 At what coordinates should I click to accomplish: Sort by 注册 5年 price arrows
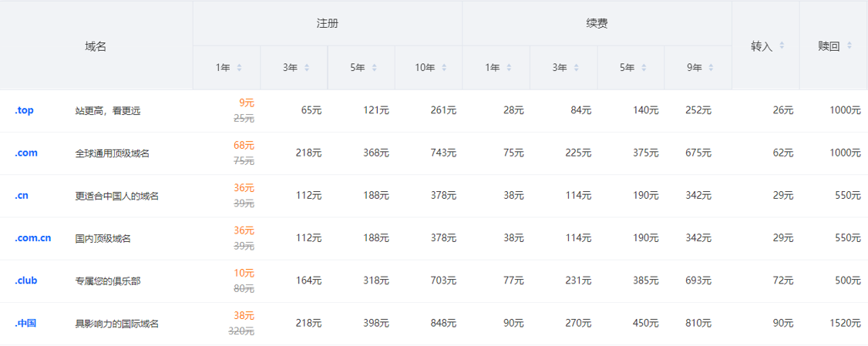click(x=374, y=68)
